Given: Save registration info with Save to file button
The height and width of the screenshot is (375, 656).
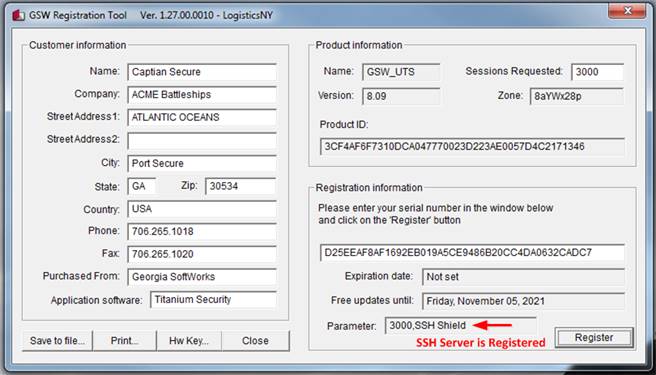Looking at the screenshot, I should [57, 341].
